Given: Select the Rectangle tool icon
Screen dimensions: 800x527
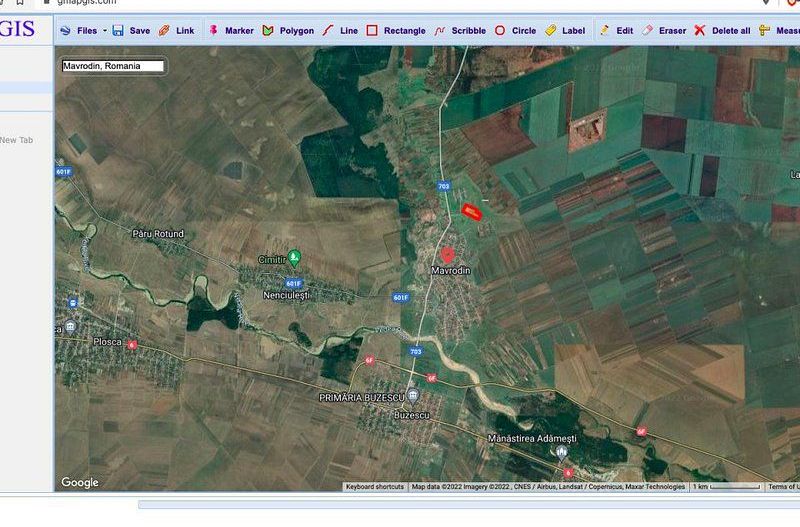Looking at the screenshot, I should click(372, 31).
